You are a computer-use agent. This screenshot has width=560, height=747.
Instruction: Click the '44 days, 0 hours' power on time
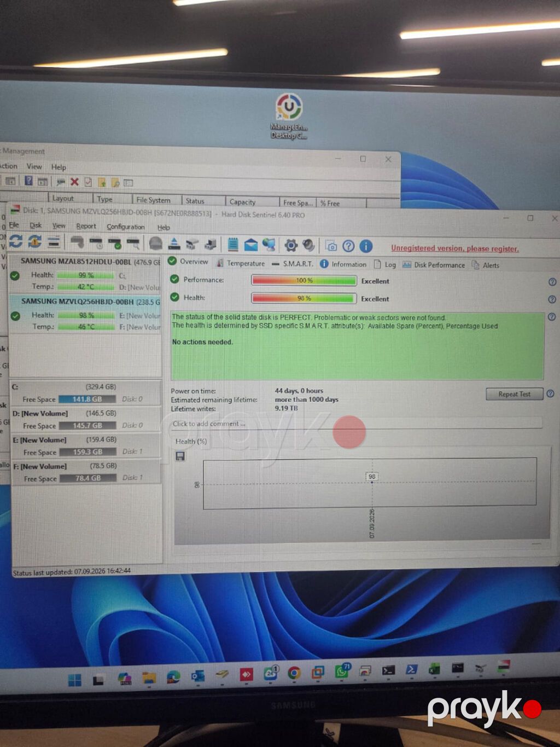click(x=299, y=391)
